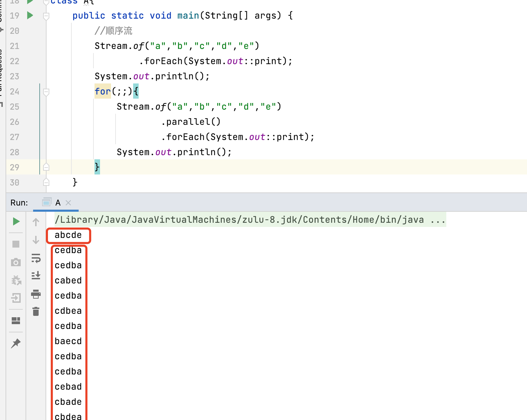Select the A tab in Run panel

[58, 203]
